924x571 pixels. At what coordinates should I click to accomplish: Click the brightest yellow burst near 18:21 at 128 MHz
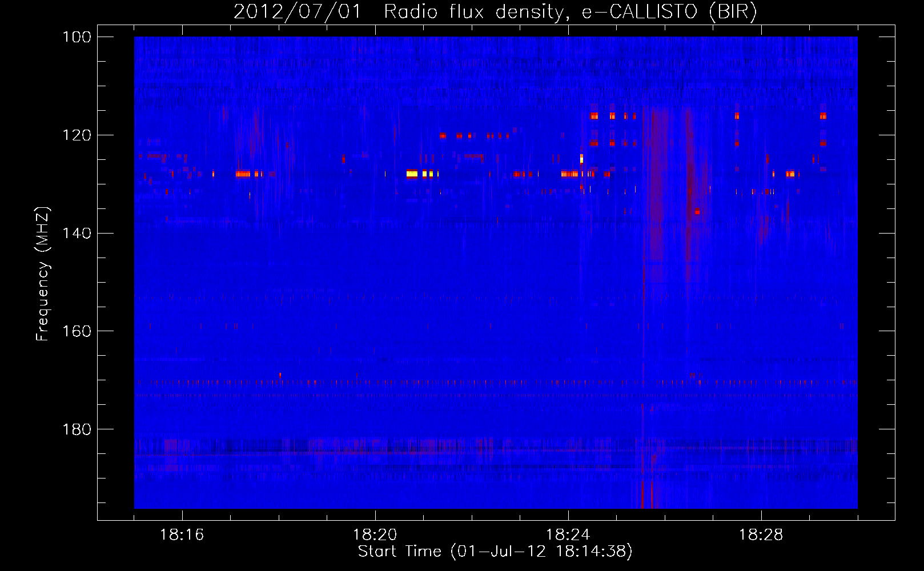(412, 174)
